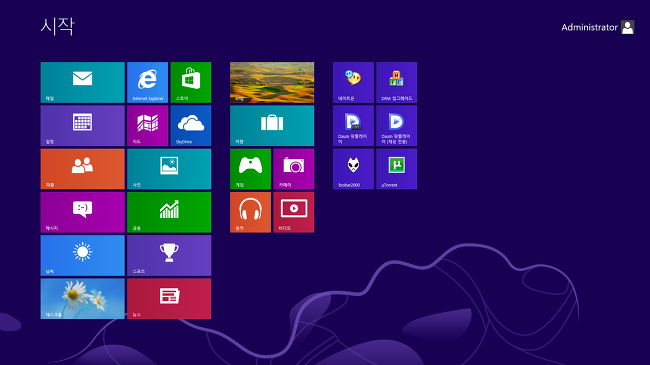Launch Internet Explorer tile
The height and width of the screenshot is (365, 650).
pyautogui.click(x=148, y=82)
